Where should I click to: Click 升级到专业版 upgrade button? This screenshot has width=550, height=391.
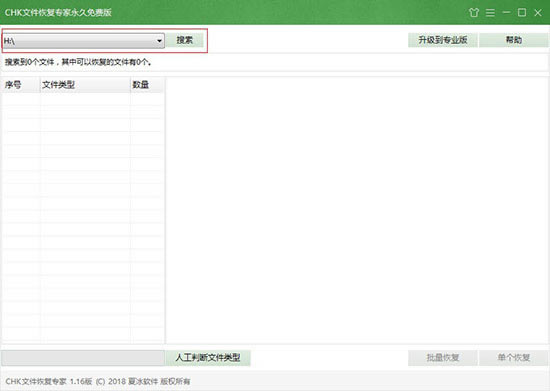(443, 40)
